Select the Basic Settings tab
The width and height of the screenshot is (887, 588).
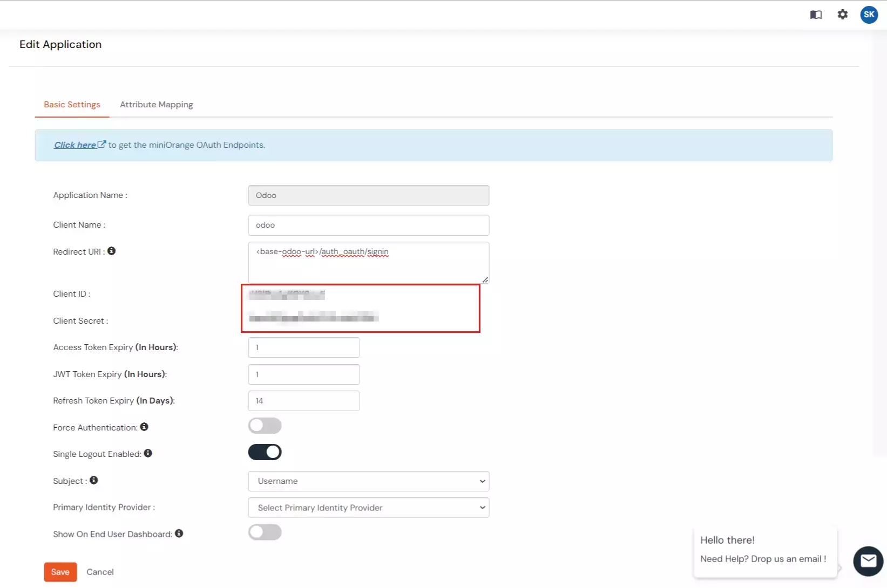click(x=72, y=105)
